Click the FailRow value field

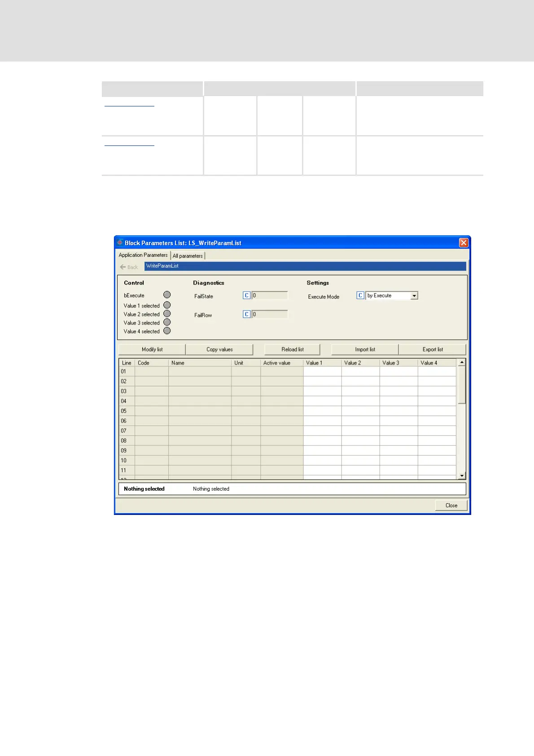[x=270, y=314]
